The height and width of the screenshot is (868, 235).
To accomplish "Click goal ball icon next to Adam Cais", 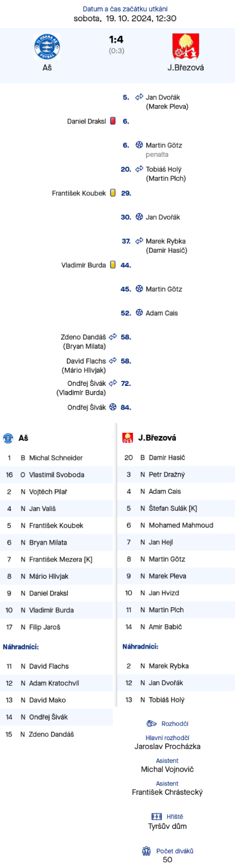I will (139, 313).
